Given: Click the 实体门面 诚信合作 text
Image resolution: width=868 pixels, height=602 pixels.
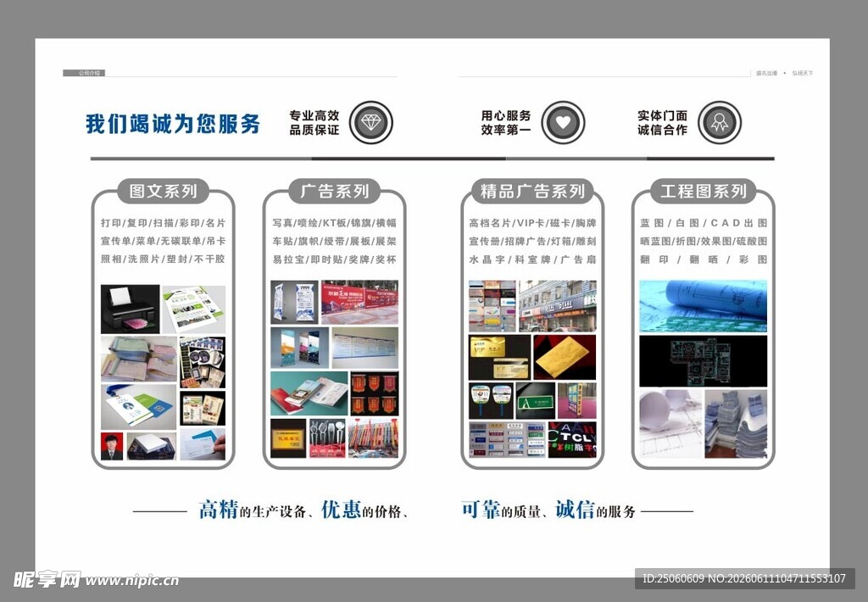Looking at the screenshot, I should [662, 122].
